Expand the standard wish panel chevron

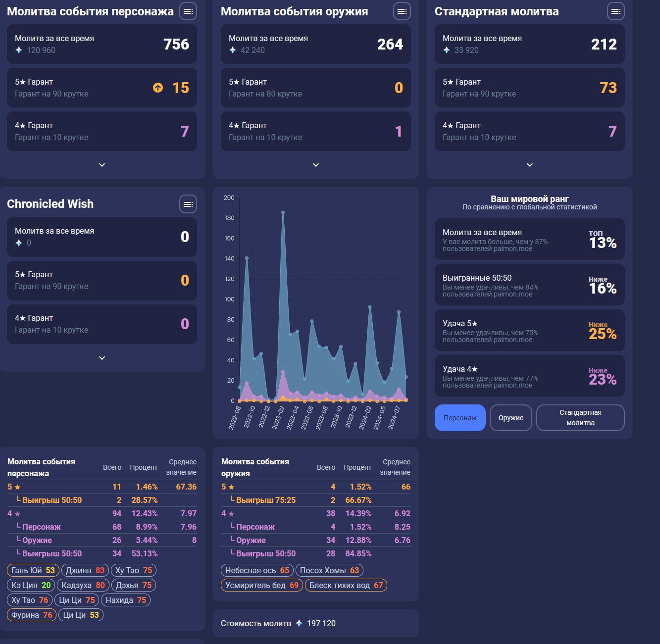(x=530, y=165)
